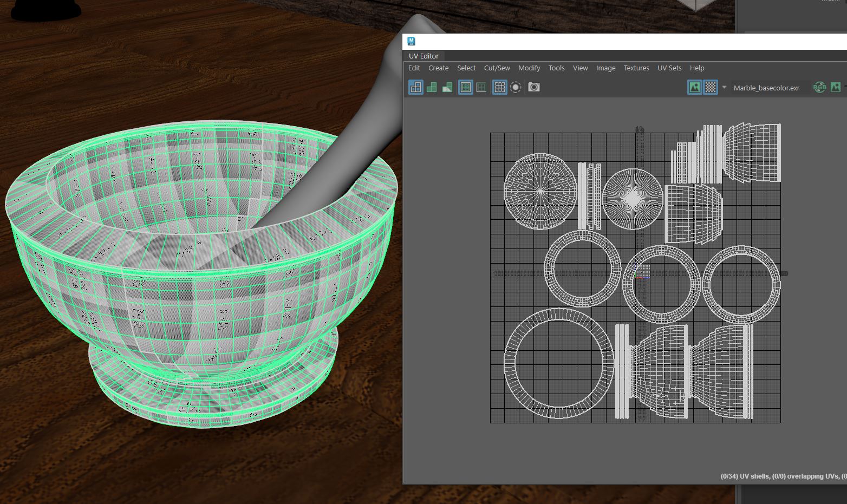Viewport: 847px width, 504px height.
Task: Toggle the display image button
Action: 694,87
